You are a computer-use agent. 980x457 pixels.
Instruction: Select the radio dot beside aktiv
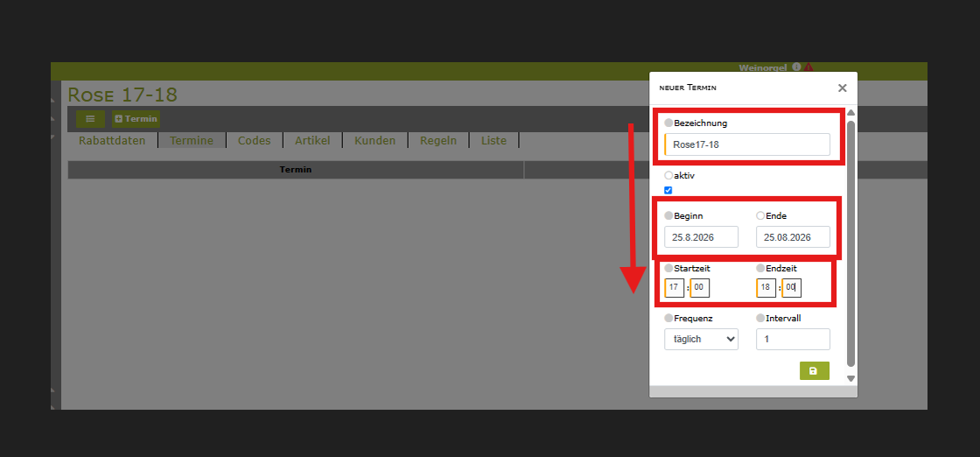668,176
